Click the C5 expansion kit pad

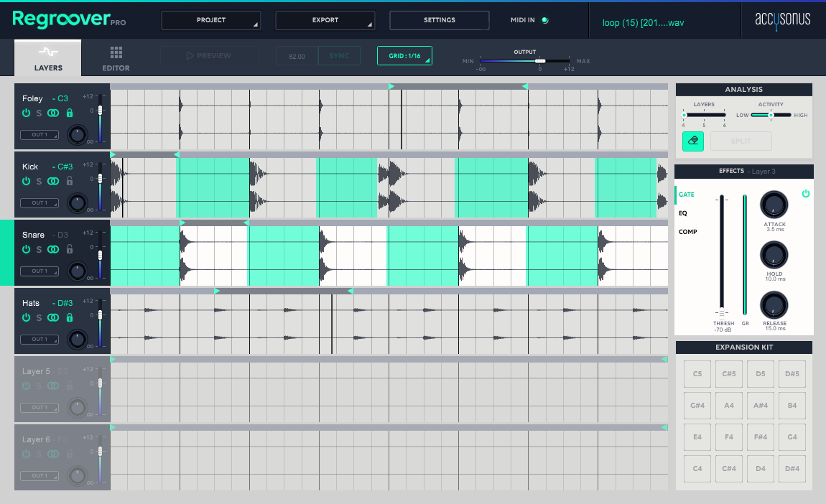pyautogui.click(x=697, y=374)
